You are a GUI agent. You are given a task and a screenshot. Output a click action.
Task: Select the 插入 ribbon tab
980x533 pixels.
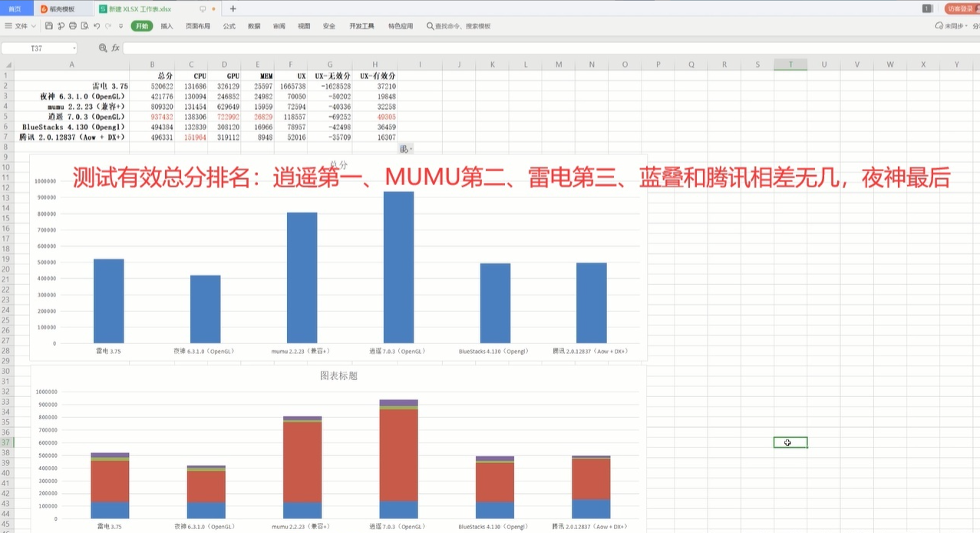167,26
